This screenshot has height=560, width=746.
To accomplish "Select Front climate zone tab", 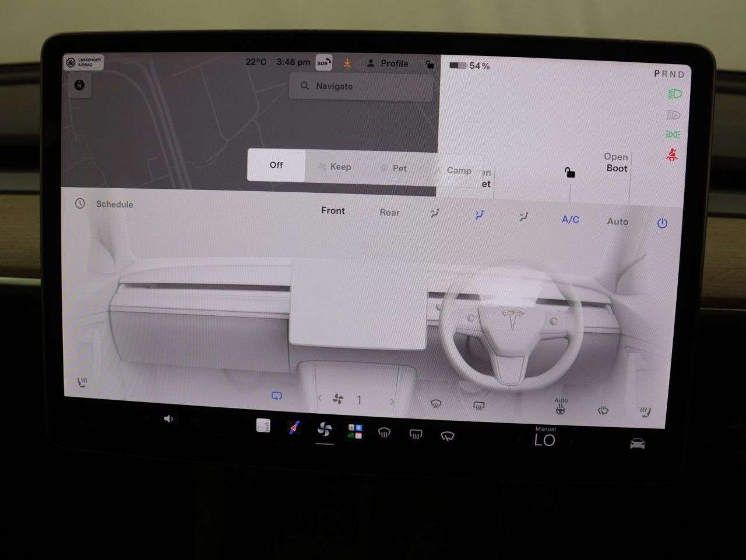I will pyautogui.click(x=333, y=210).
